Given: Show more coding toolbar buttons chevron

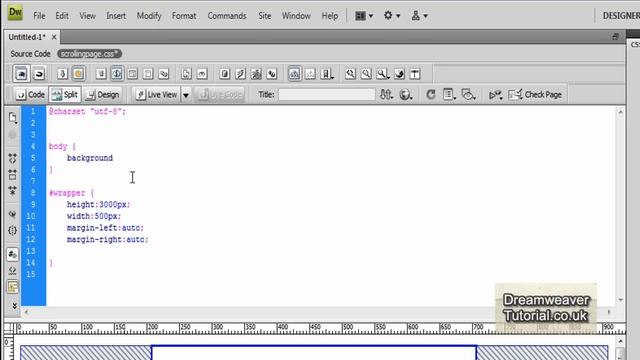Looking at the screenshot, I should 14,305.
